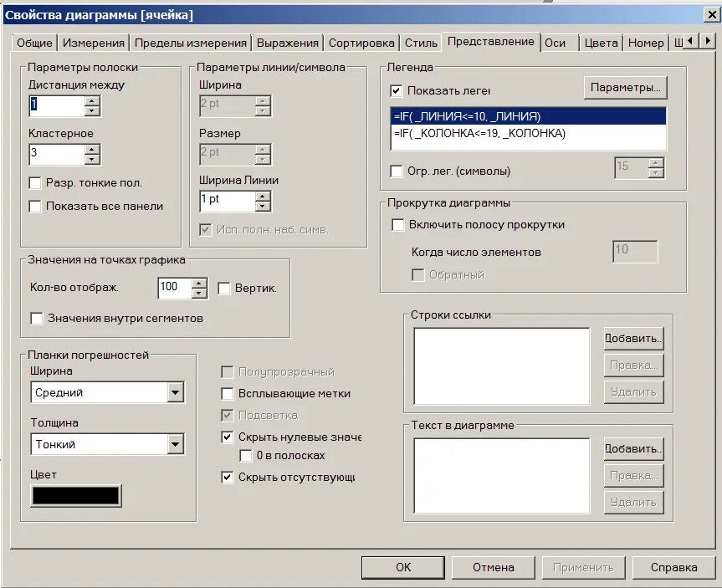
Task: Enable the Вертик. checkbox
Action: tap(223, 289)
